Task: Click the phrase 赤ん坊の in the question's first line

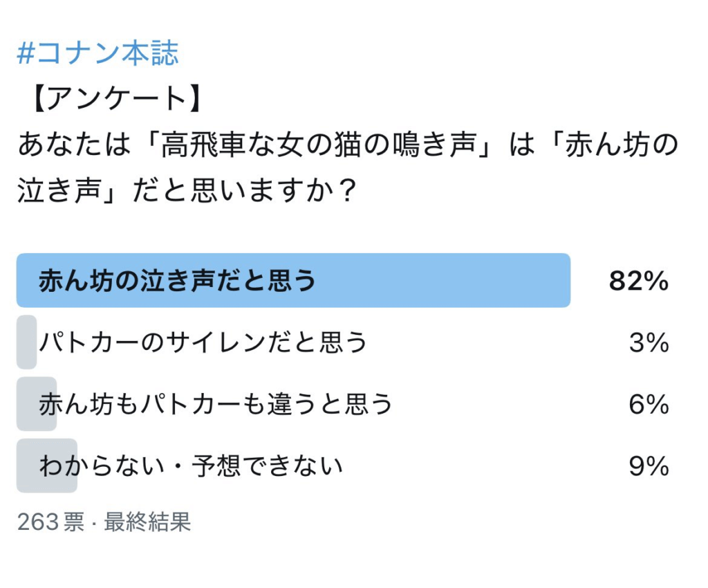Action: 622,145
